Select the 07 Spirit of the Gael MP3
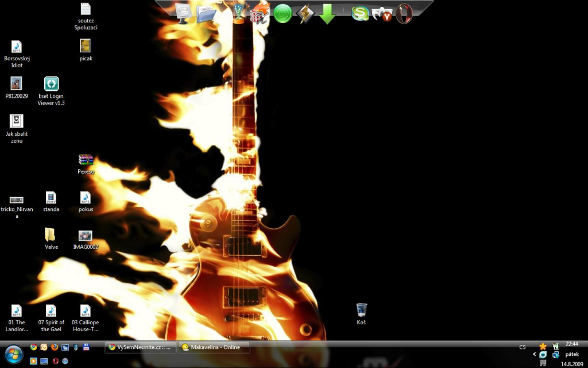Viewport: 588px width, 368px height. coord(51,319)
